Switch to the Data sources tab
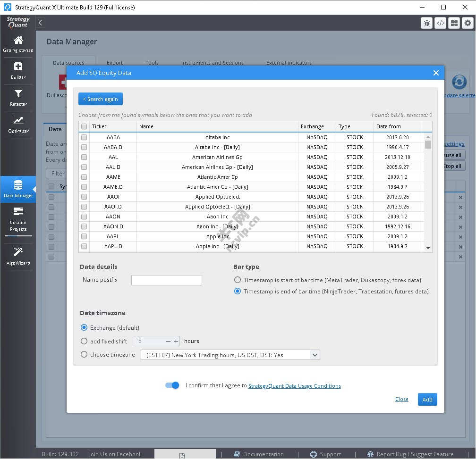476x459 pixels. pos(68,62)
